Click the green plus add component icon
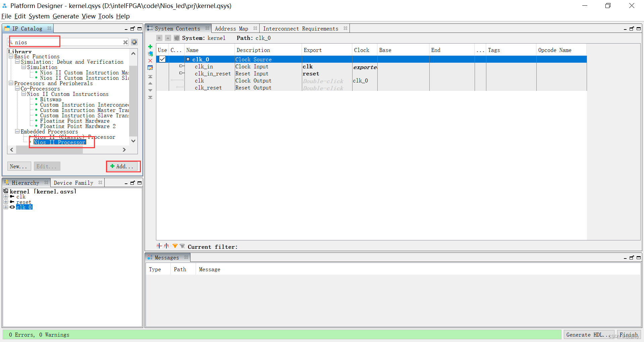Image resolution: width=644 pixels, height=342 pixels. pos(150,47)
